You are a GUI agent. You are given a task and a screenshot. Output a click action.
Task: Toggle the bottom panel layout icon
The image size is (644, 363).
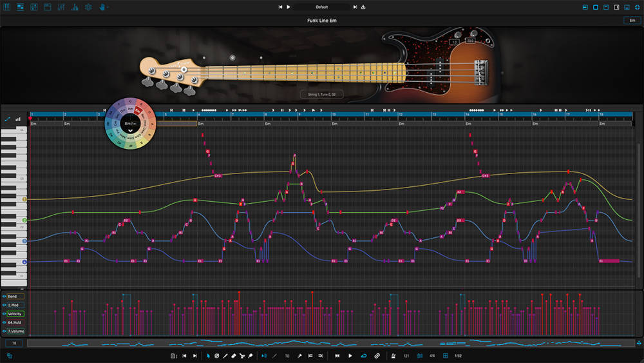tap(627, 7)
